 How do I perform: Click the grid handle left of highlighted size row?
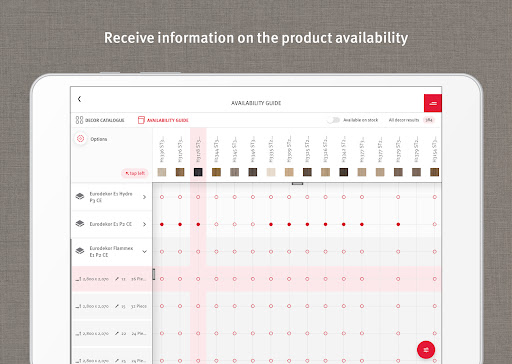click(x=154, y=274)
